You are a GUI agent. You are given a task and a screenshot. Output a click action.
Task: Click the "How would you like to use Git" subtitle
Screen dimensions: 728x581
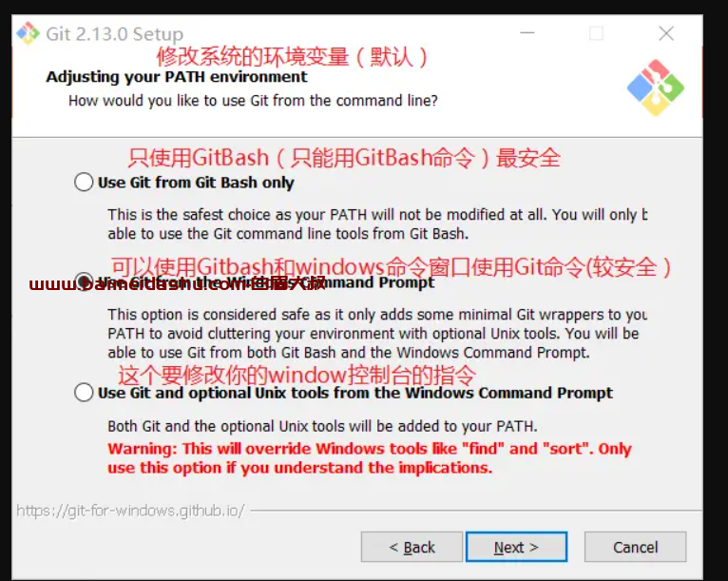pos(253,101)
